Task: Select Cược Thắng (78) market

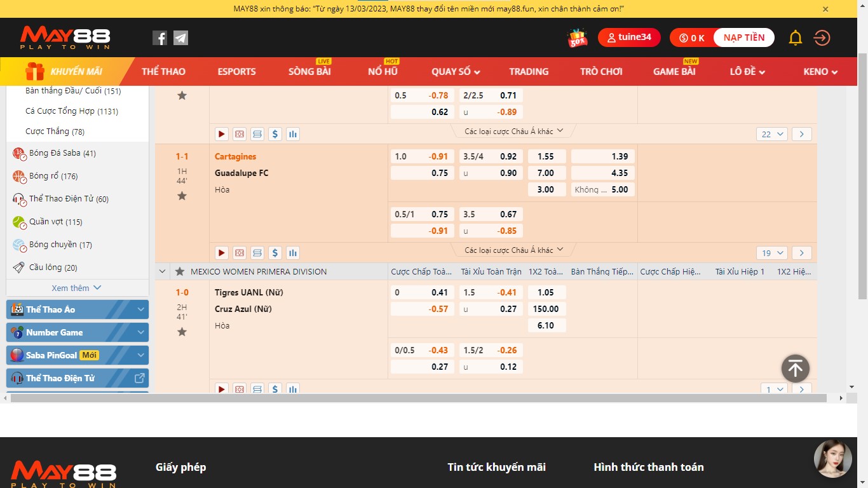Action: (x=55, y=132)
